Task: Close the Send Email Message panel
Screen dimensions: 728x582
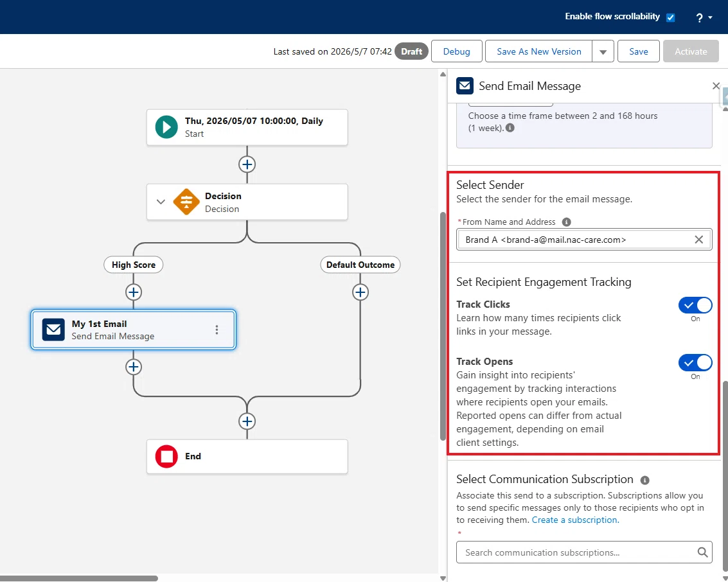Action: point(716,86)
